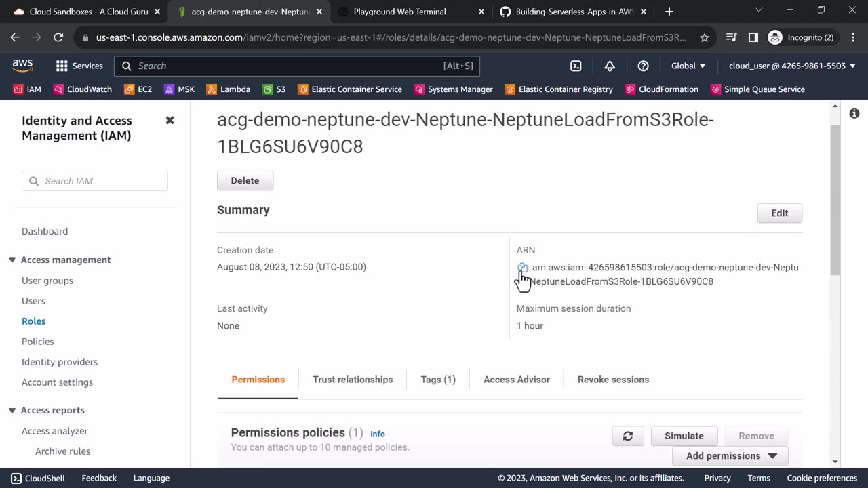Open a new browser tab

[669, 12]
